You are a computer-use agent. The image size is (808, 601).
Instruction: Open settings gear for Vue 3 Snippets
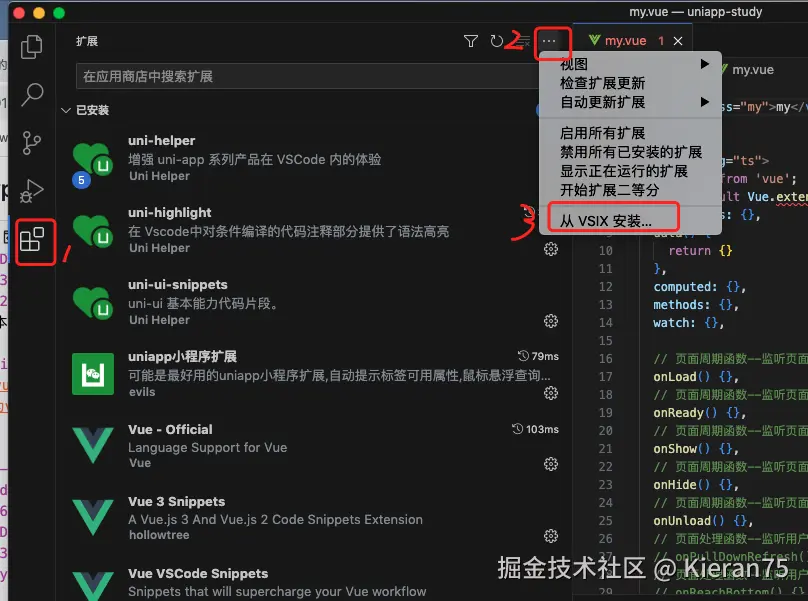pyautogui.click(x=551, y=536)
